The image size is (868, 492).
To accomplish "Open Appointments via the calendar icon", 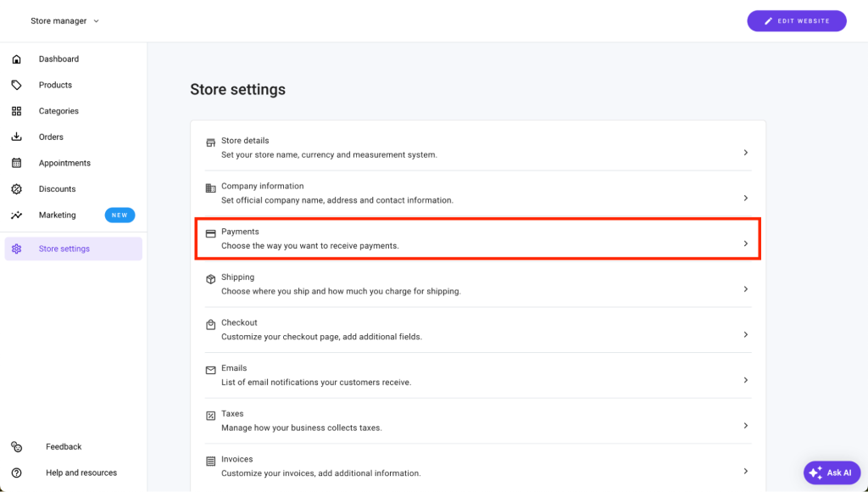I will point(17,162).
